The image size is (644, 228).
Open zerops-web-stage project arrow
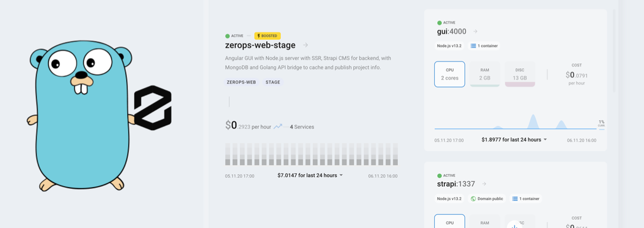tap(305, 45)
